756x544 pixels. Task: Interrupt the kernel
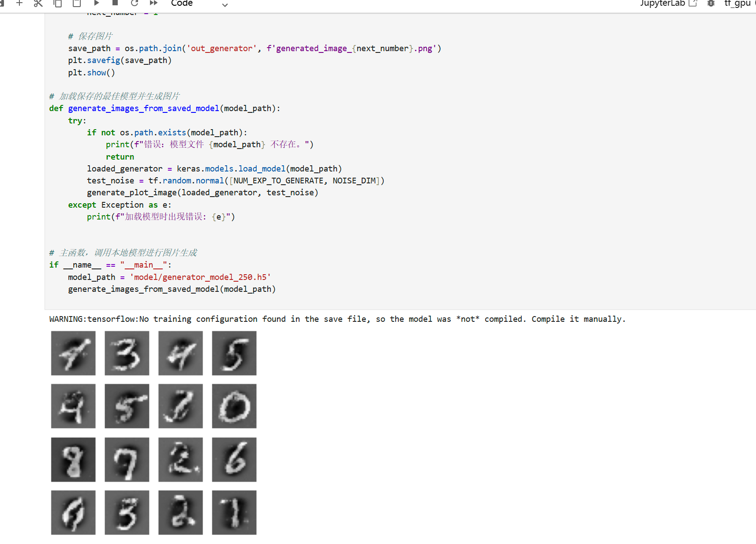pos(115,3)
